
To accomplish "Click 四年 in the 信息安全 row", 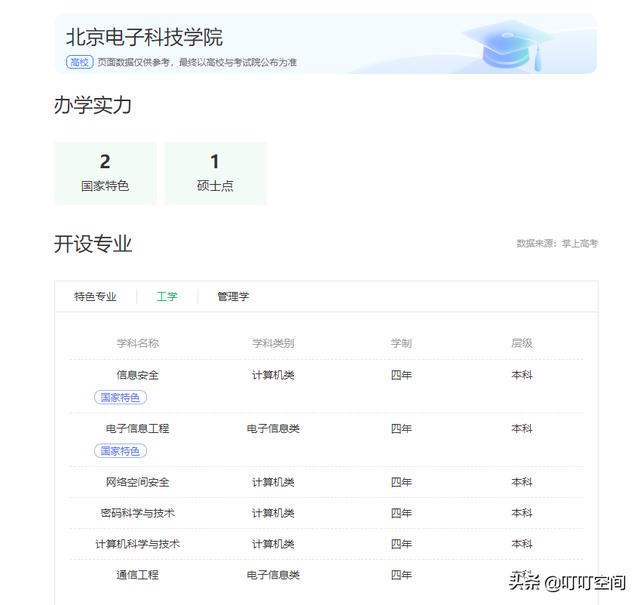I will pyautogui.click(x=401, y=375).
